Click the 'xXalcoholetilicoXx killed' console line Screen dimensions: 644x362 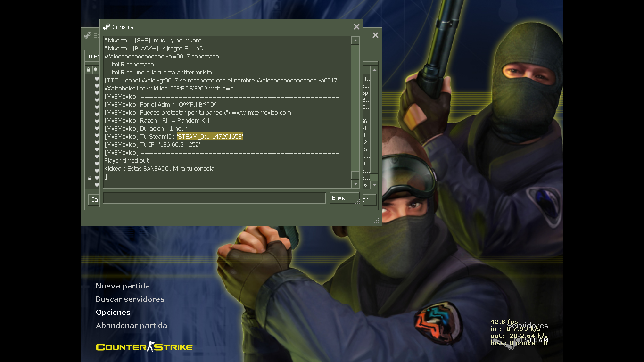pos(169,88)
